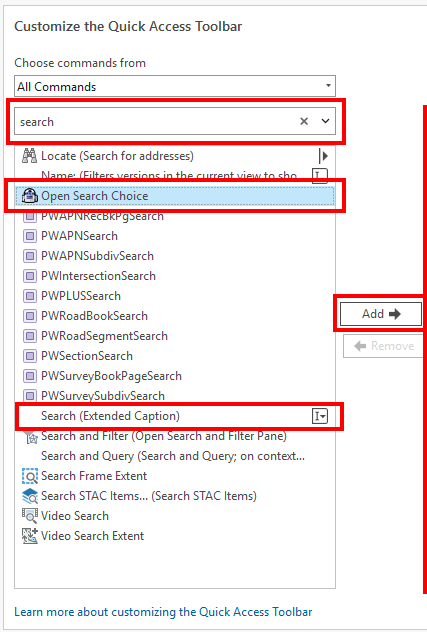Select Locate (Search for addresses) command
The width and height of the screenshot is (427, 632).
175,156
